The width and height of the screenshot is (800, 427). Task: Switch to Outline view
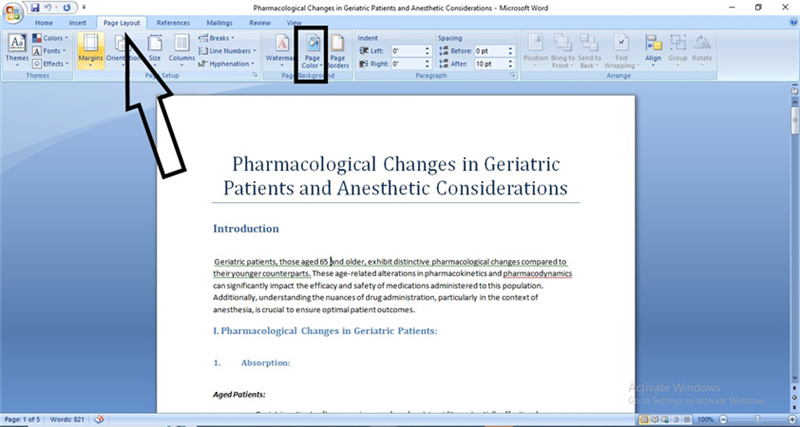675,419
